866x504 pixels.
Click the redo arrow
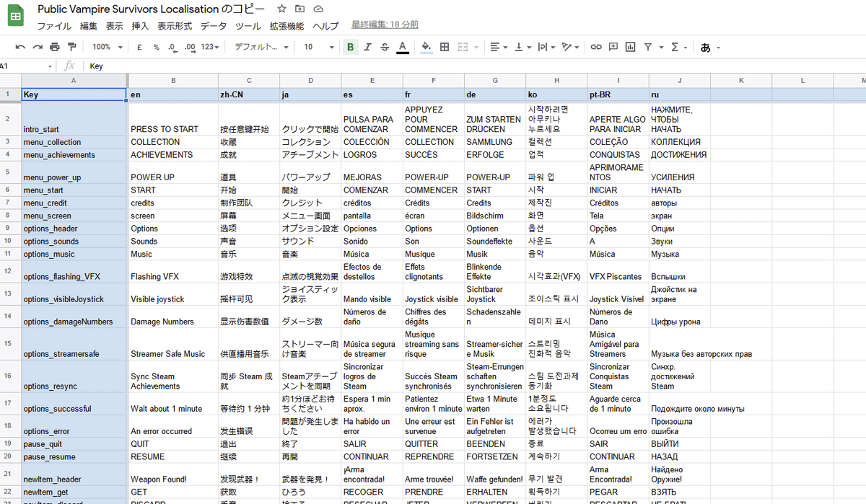(38, 47)
